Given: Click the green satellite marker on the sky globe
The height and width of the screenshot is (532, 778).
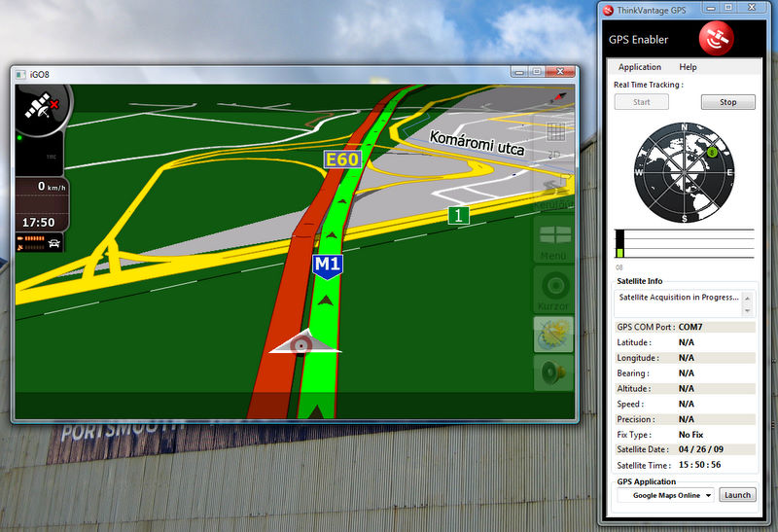Looking at the screenshot, I should click(712, 152).
